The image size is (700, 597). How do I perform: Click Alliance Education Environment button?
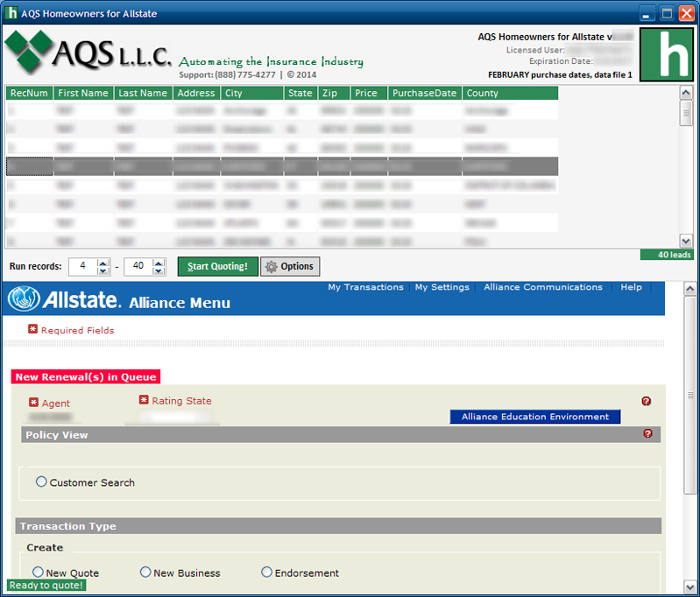[x=534, y=417]
